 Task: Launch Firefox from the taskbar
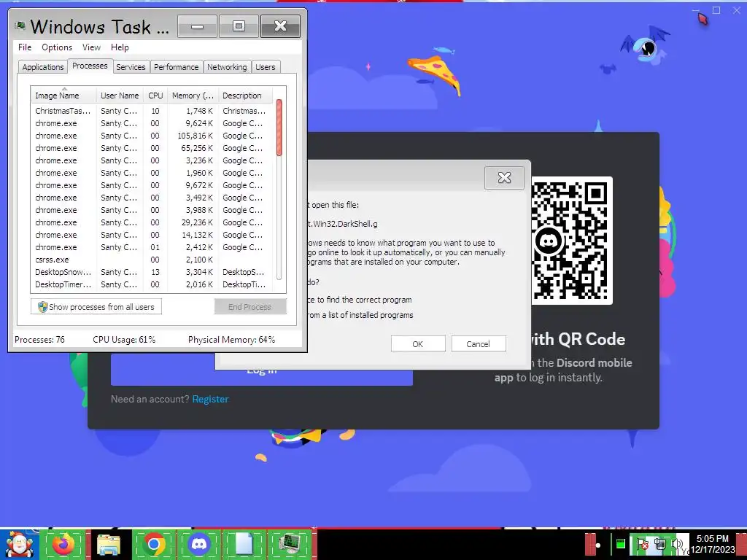coord(63,545)
